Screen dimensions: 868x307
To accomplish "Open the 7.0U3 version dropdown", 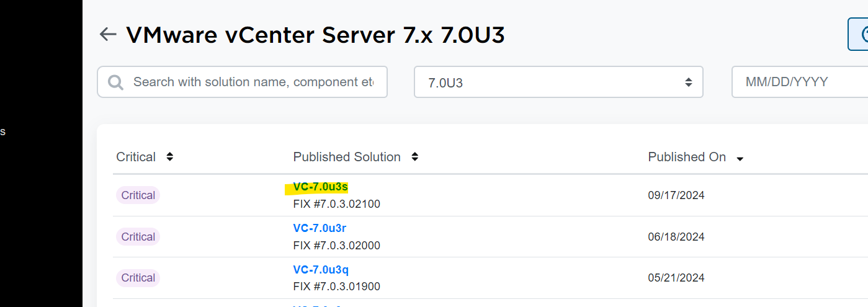I will pyautogui.click(x=558, y=82).
